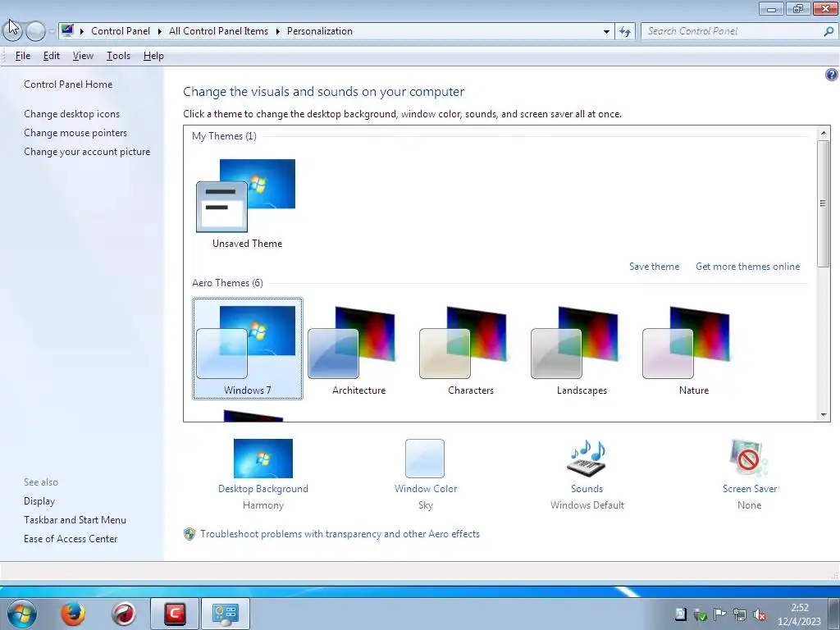Select the Windows 7 theme

pos(248,349)
